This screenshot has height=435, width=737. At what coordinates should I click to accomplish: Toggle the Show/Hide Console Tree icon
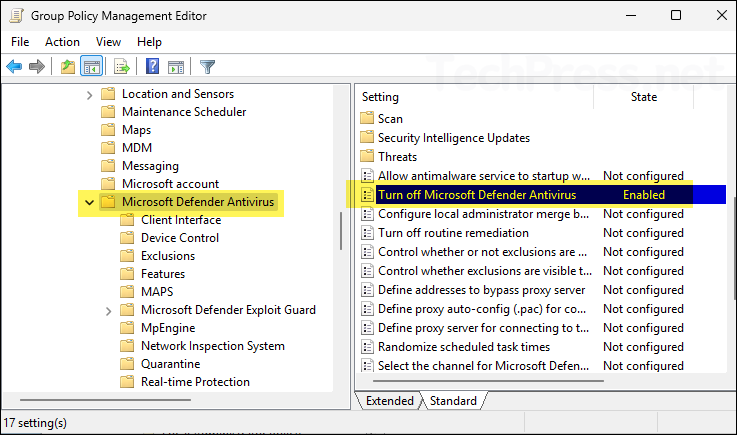click(91, 66)
